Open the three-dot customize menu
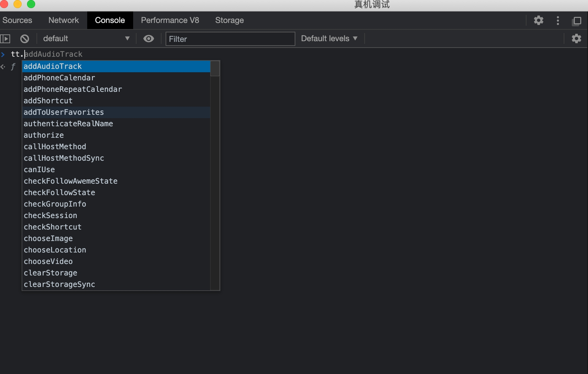This screenshot has height=374, width=588. coord(558,21)
